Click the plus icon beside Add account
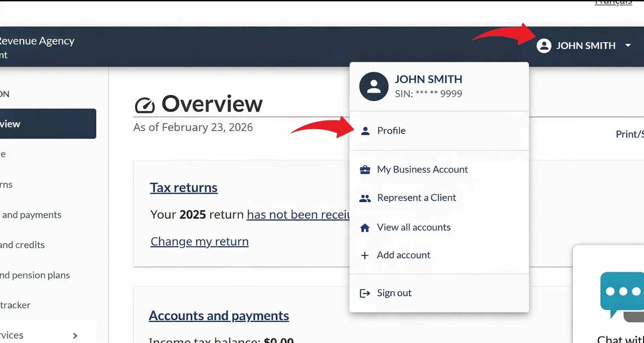The width and height of the screenshot is (644, 343). [365, 255]
